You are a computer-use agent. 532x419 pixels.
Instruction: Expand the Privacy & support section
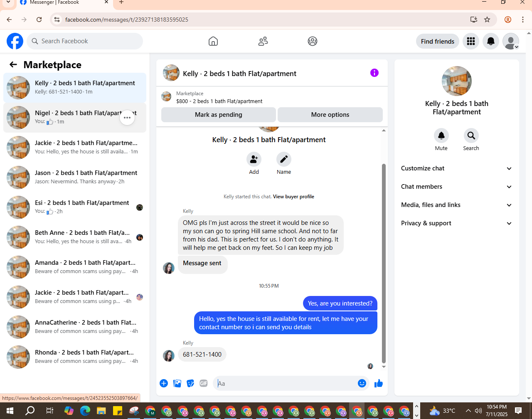[x=456, y=223]
